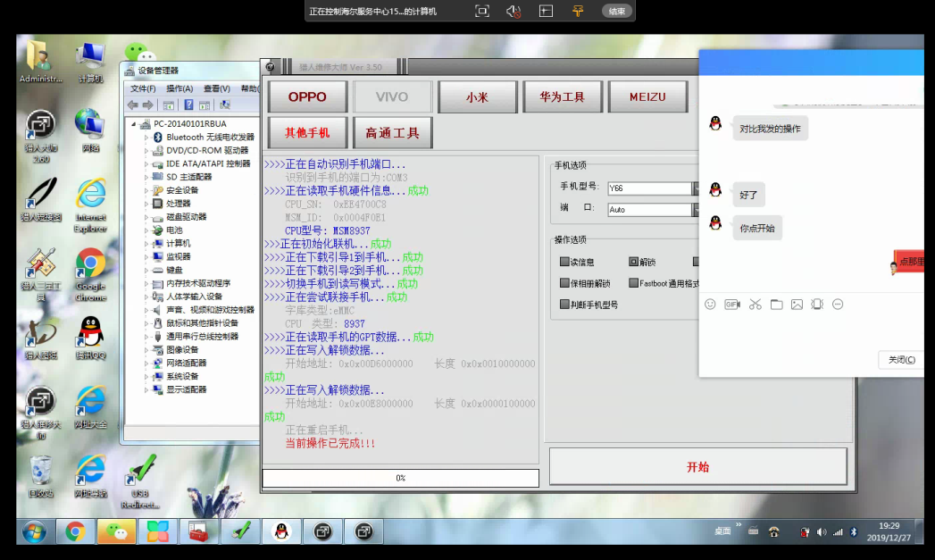935x560 pixels.
Task: Open the USB Redirect desktop shortcut
Action: 140,481
